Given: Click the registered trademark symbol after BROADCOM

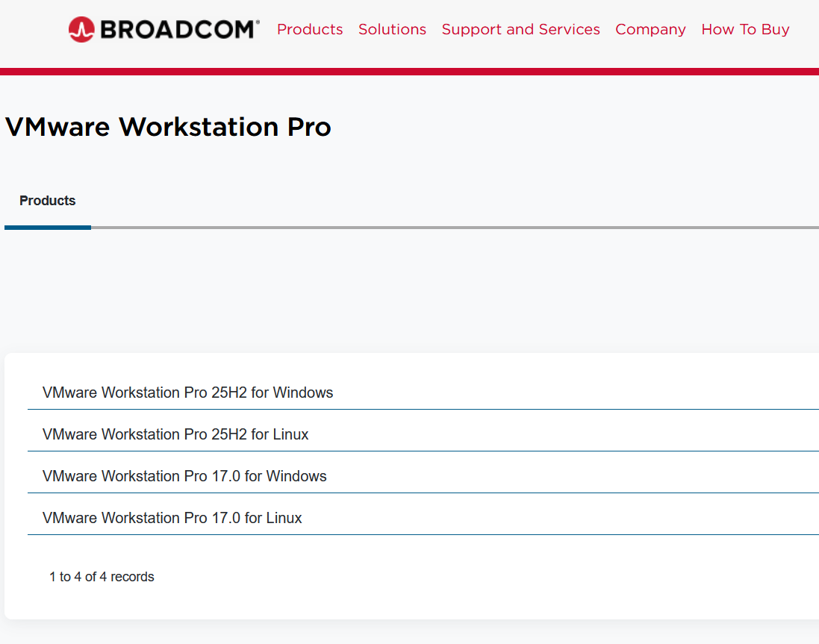Looking at the screenshot, I should tap(258, 23).
